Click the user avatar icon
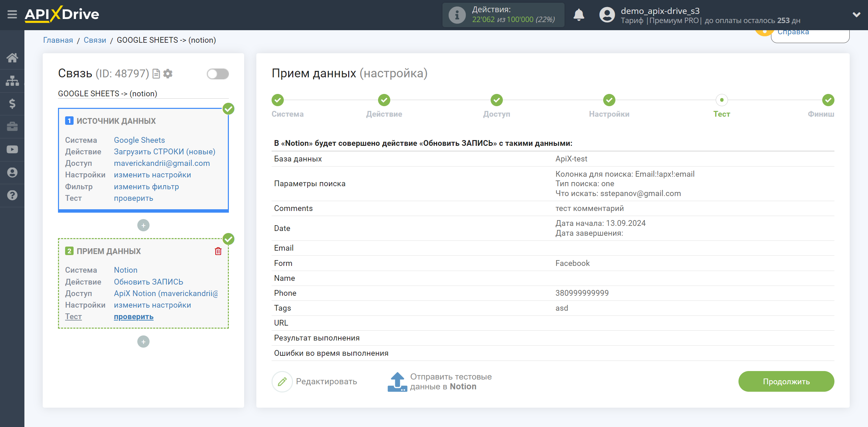Image resolution: width=868 pixels, height=427 pixels. pyautogui.click(x=607, y=15)
